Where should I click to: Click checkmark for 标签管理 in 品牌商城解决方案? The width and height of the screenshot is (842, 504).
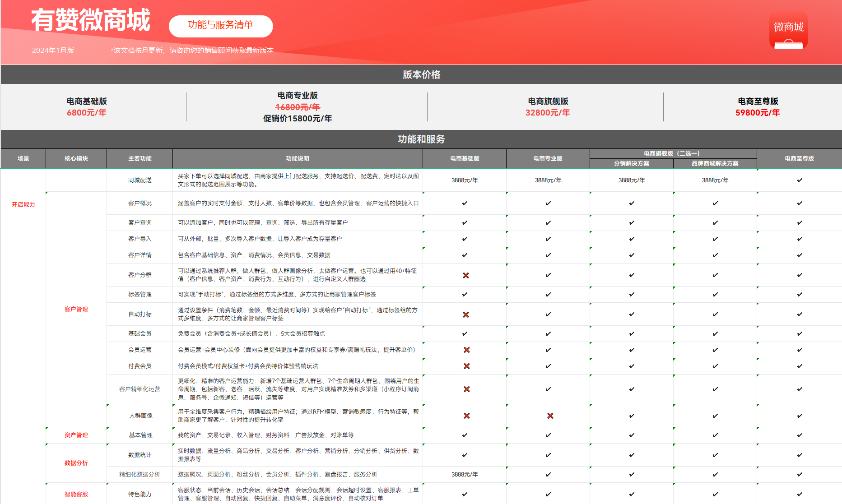(715, 294)
